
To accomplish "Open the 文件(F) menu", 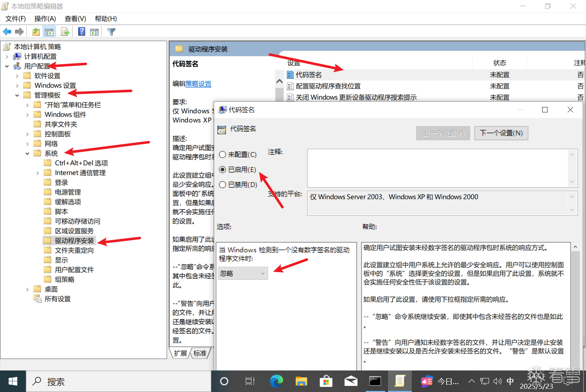I will pos(15,19).
